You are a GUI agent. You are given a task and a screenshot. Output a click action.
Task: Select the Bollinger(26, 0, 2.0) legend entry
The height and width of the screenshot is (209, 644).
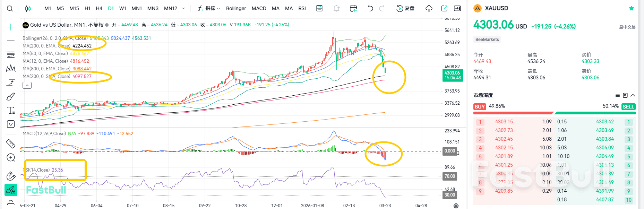tap(55, 38)
